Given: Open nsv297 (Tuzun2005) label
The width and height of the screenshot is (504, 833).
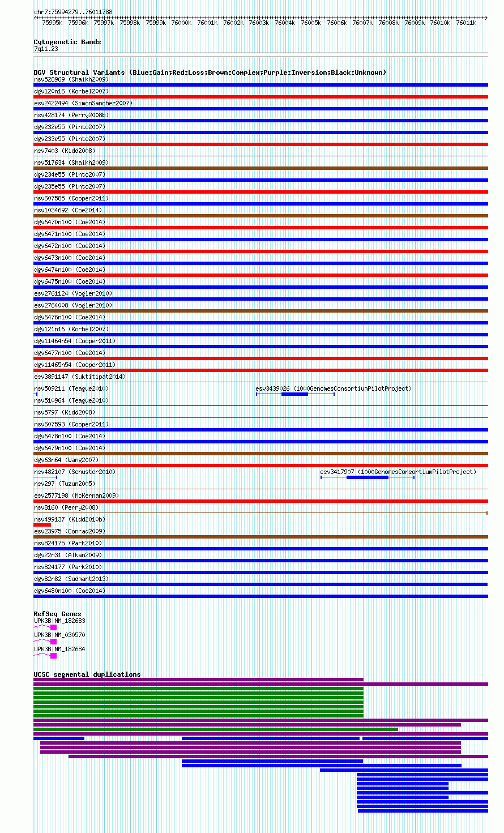Looking at the screenshot, I should click(65, 484).
